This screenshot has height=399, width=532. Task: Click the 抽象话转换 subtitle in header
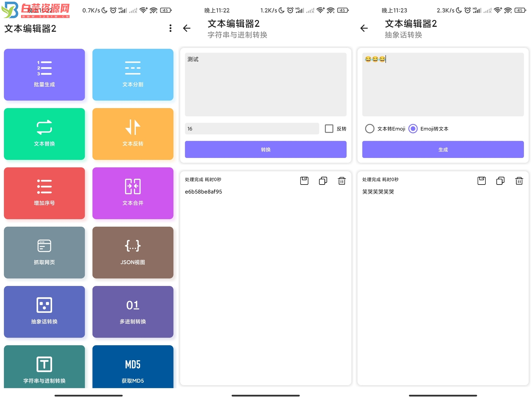(x=403, y=35)
